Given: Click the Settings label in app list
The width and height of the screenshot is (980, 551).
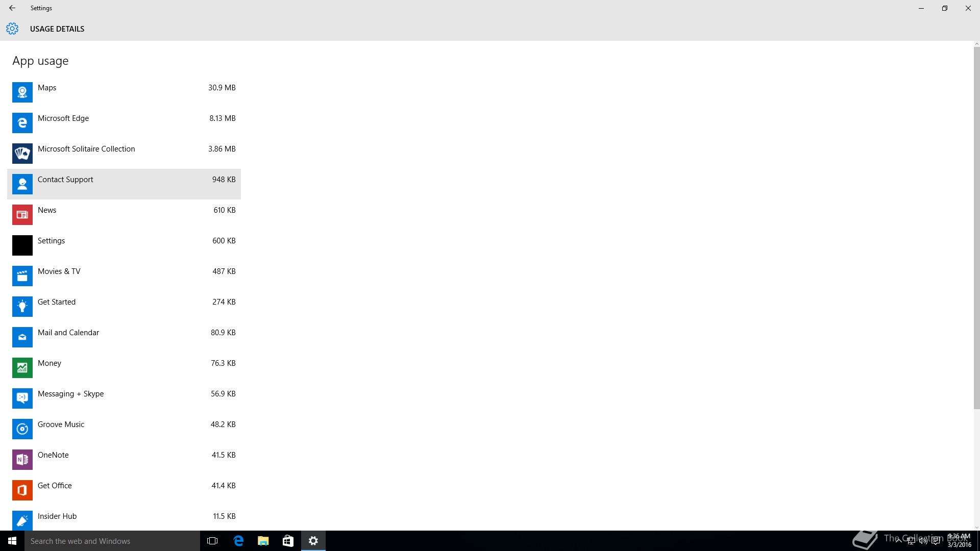Looking at the screenshot, I should pyautogui.click(x=51, y=241).
